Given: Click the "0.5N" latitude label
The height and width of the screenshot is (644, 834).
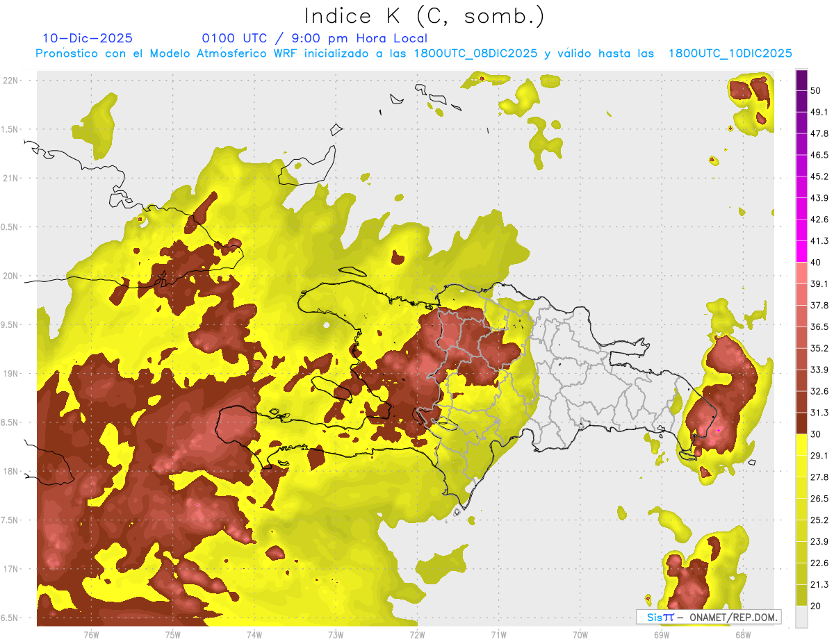Looking at the screenshot, I should 10,227.
